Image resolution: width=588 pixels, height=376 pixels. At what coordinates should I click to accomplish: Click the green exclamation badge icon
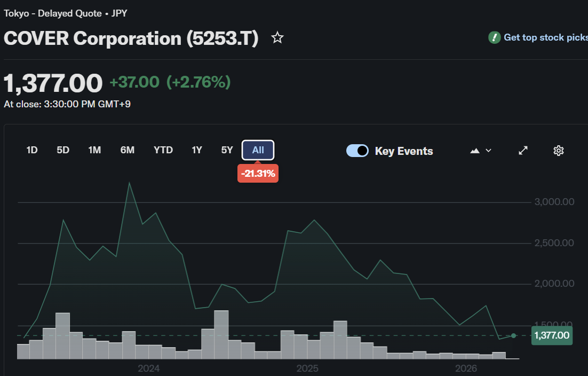[x=494, y=37]
